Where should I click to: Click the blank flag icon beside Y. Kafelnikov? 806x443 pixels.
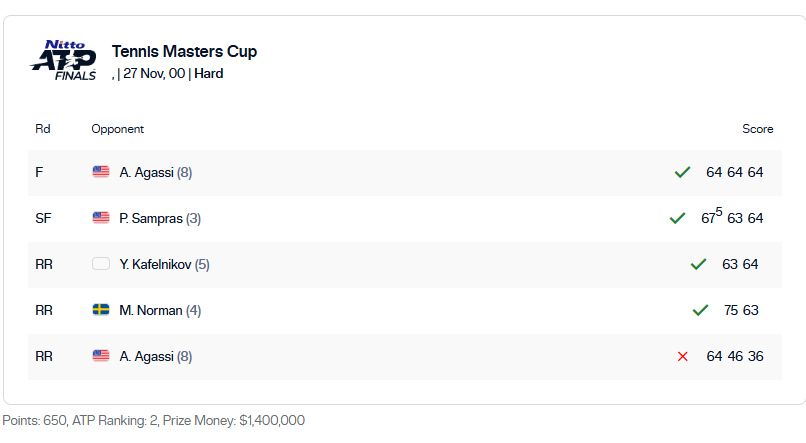coord(101,264)
